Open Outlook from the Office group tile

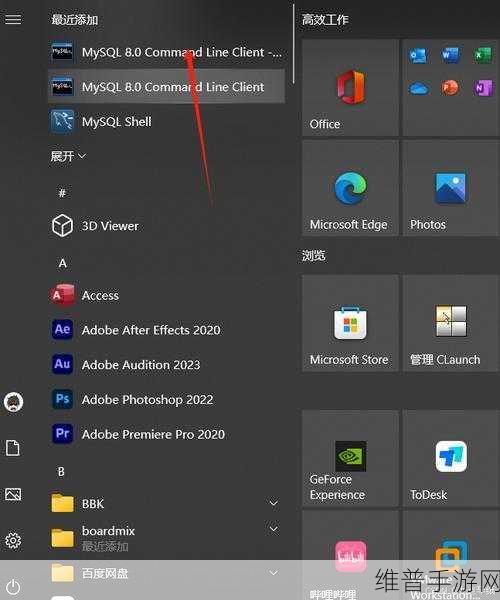click(418, 56)
